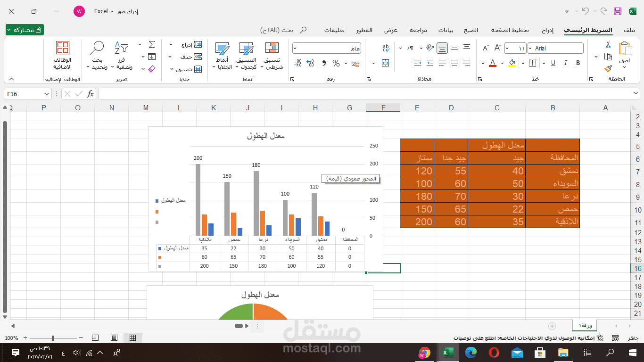Open Sort and Filter فرز وتصفية menu
This screenshot has height=362, width=644.
tap(122, 56)
